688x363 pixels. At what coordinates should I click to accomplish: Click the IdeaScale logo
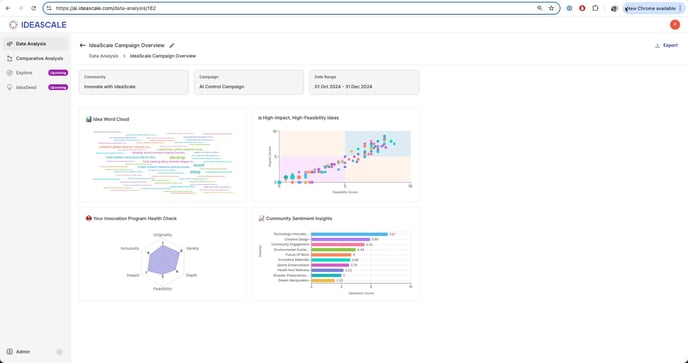tap(38, 25)
